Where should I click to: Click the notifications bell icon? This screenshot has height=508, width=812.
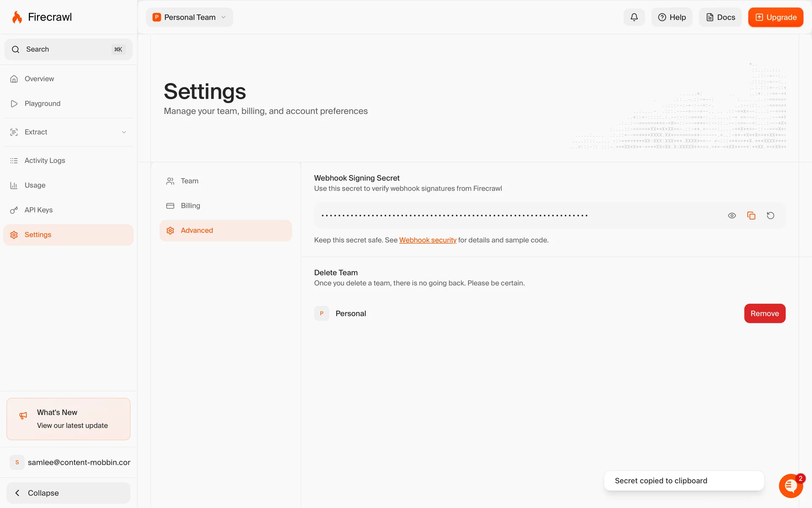click(634, 17)
